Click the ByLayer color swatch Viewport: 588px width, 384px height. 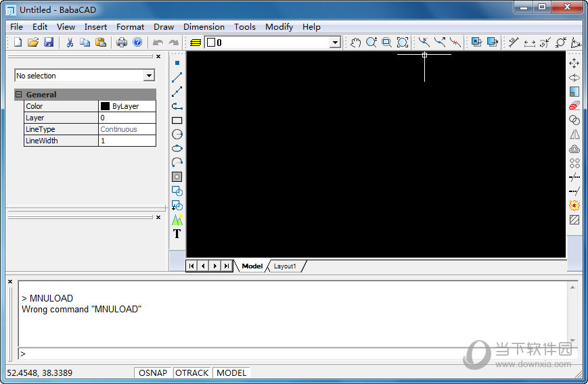[x=105, y=106]
